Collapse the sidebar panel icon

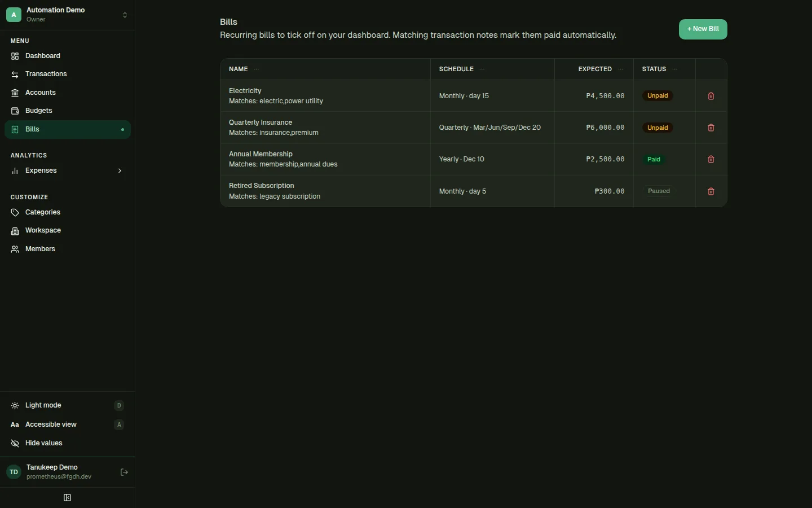click(x=68, y=498)
